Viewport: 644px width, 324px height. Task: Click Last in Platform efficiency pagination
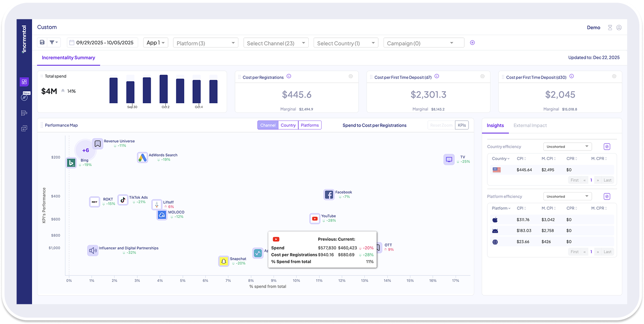click(607, 252)
